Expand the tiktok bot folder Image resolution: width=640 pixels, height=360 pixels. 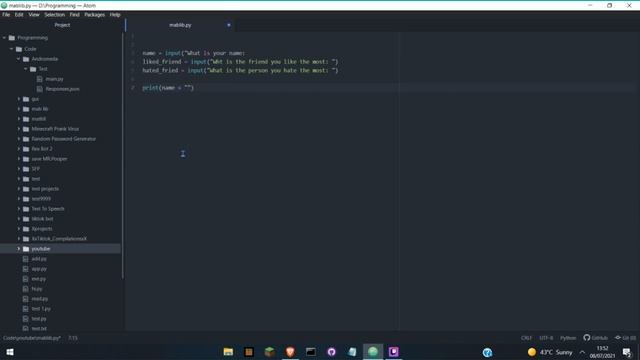coord(18,219)
